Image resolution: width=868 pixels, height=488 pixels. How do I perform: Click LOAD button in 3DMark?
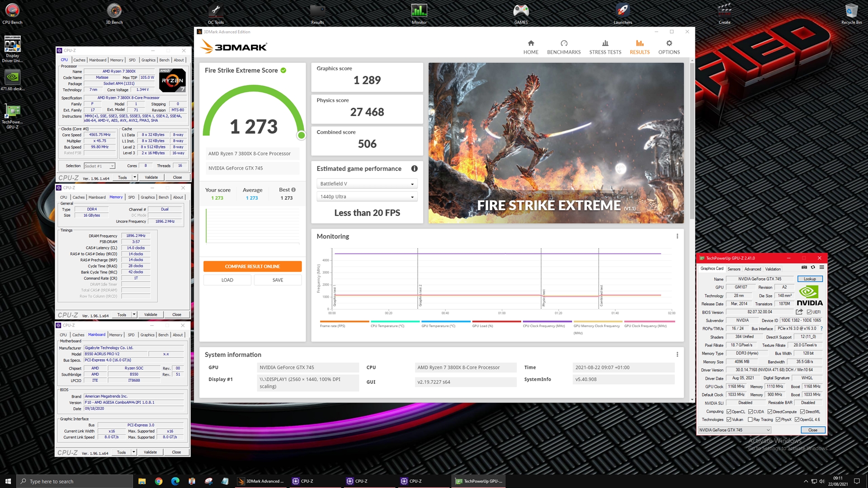pos(227,280)
